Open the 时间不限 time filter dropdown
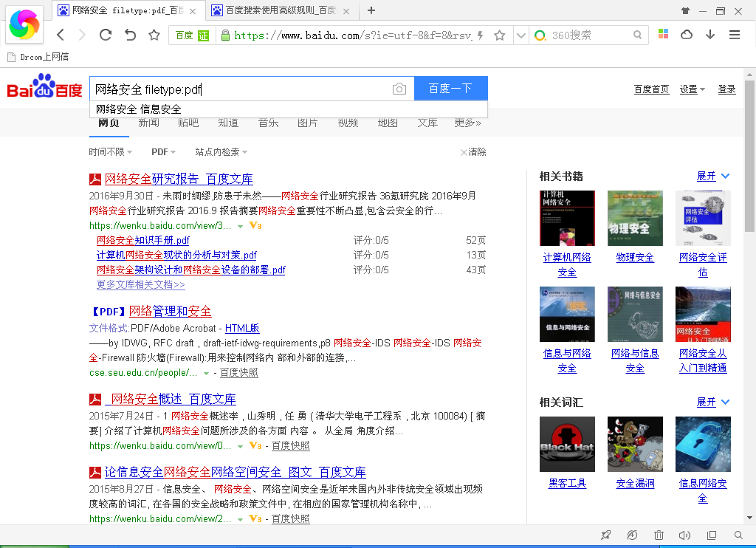This screenshot has width=756, height=548. (111, 152)
